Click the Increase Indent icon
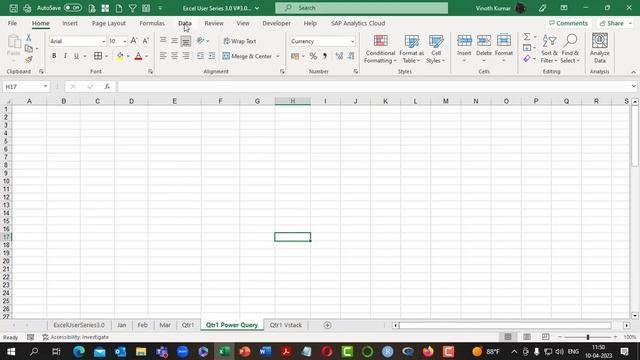The image size is (640, 360). (211, 56)
